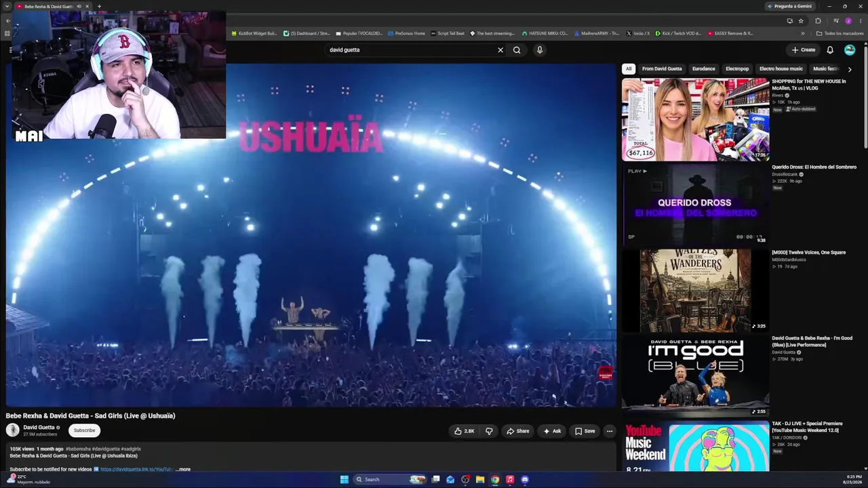
Task: Click the YouTube search magnifier button
Action: [x=517, y=50]
